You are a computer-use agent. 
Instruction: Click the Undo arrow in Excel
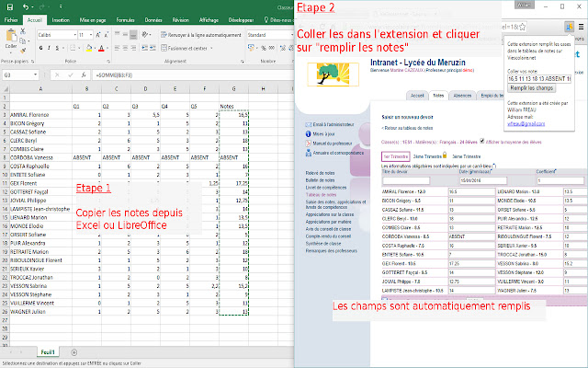(x=25, y=7)
